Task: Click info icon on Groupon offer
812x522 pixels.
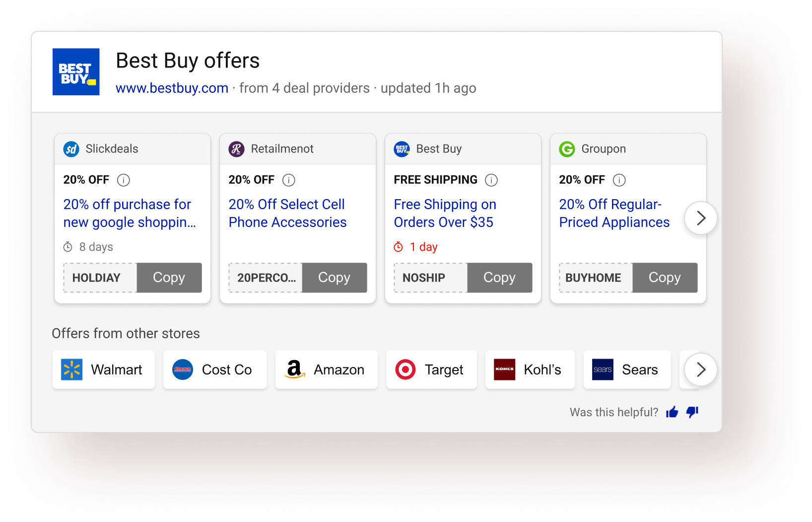Action: tap(619, 180)
